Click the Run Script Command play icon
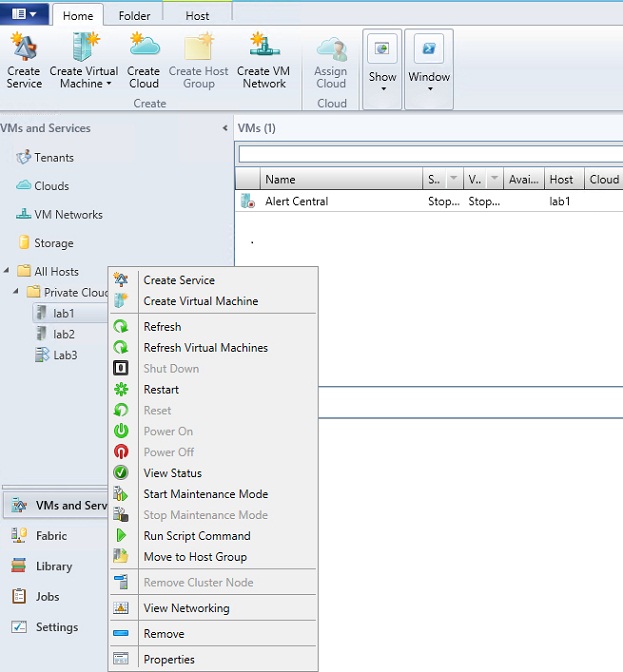Image resolution: width=623 pixels, height=672 pixels. coord(121,535)
